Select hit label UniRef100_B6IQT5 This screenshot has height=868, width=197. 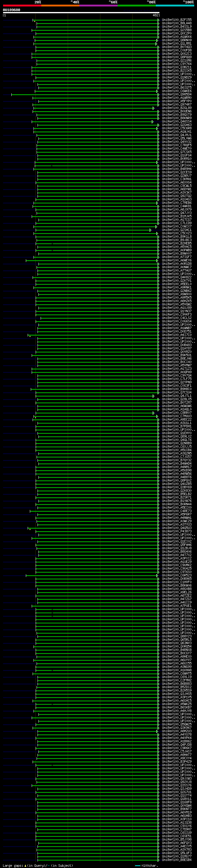click(176, 88)
